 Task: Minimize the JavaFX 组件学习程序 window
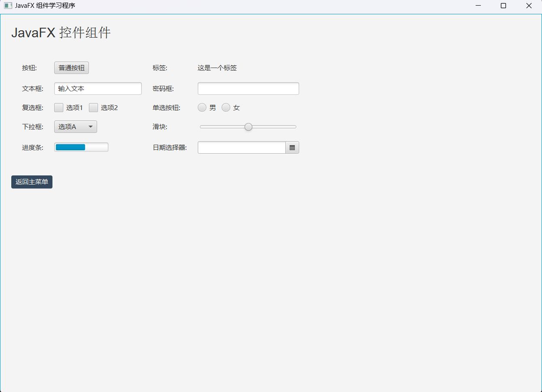tap(478, 6)
